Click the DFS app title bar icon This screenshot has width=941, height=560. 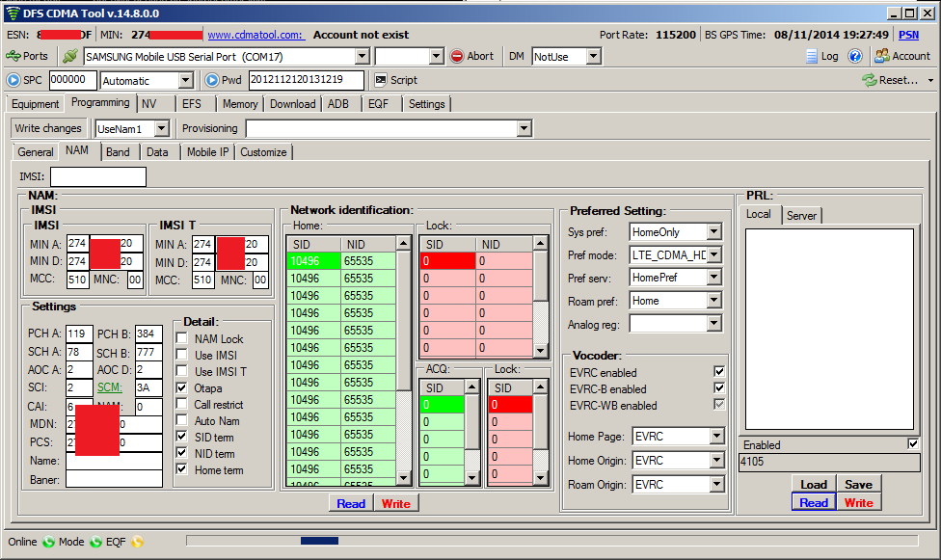coord(13,13)
